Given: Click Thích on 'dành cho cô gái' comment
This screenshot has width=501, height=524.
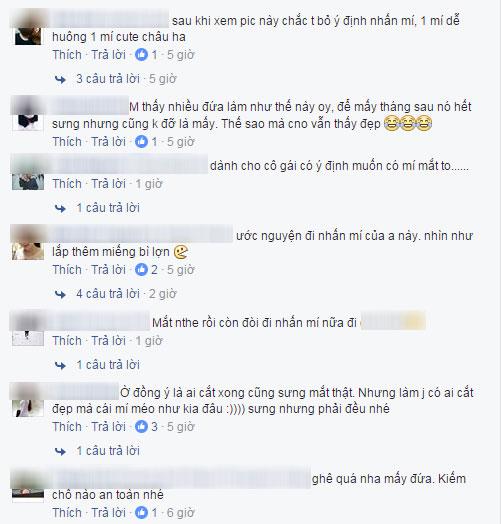Looking at the screenshot, I should 67,184.
